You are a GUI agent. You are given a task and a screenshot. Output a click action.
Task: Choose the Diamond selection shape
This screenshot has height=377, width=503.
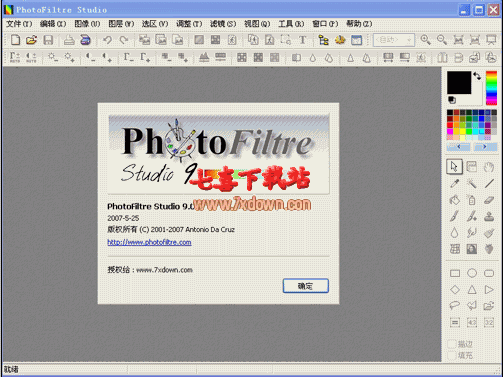click(455, 290)
